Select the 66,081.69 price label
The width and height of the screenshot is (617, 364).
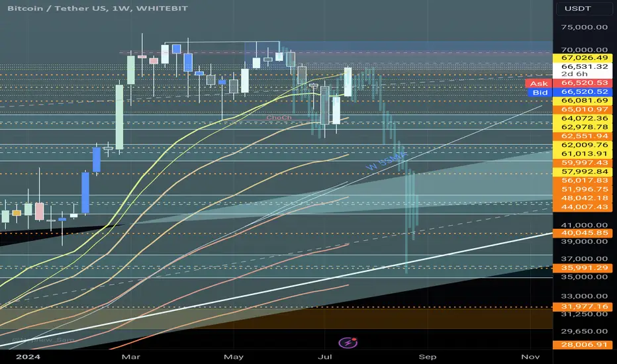583,101
